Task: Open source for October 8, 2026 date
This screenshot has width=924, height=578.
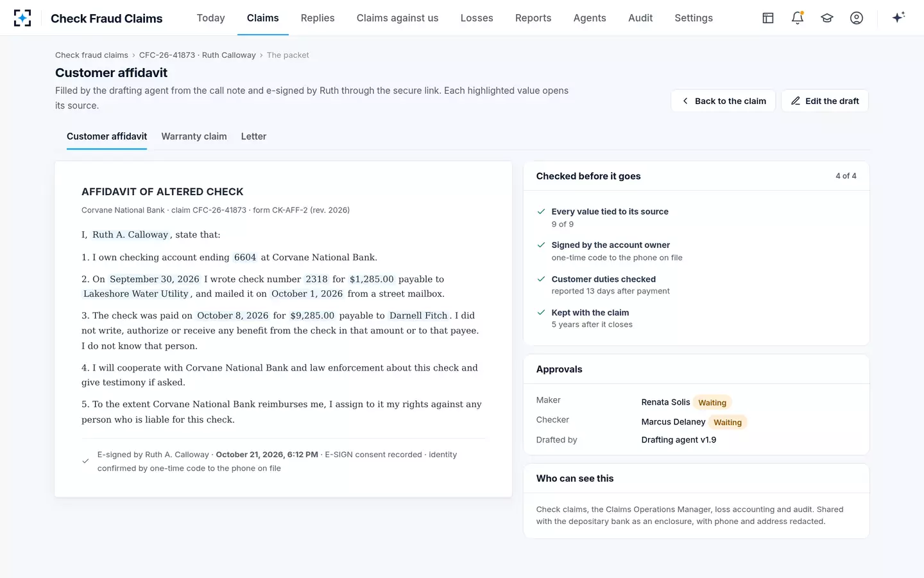Action: tap(233, 316)
